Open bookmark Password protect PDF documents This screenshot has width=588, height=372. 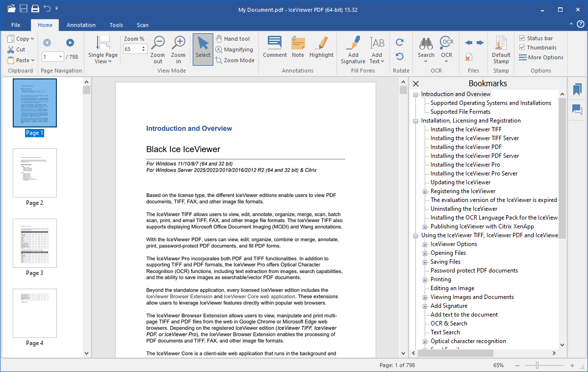pyautogui.click(x=474, y=271)
